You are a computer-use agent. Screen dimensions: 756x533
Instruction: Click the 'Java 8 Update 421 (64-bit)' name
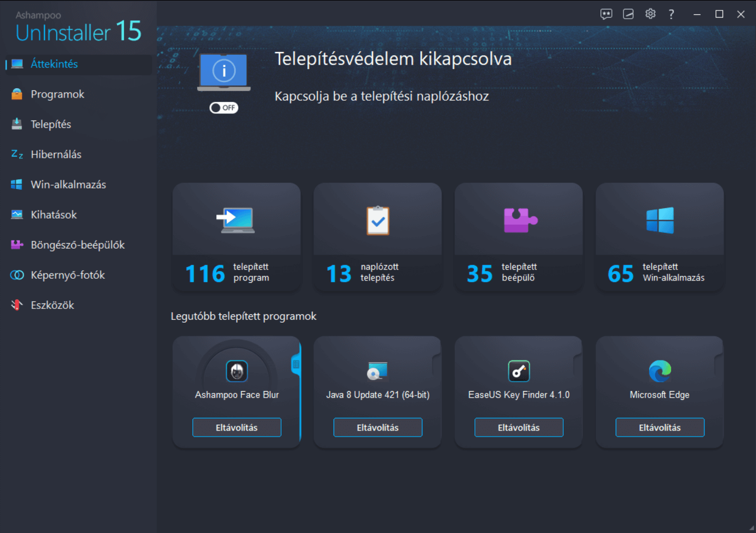(x=378, y=395)
